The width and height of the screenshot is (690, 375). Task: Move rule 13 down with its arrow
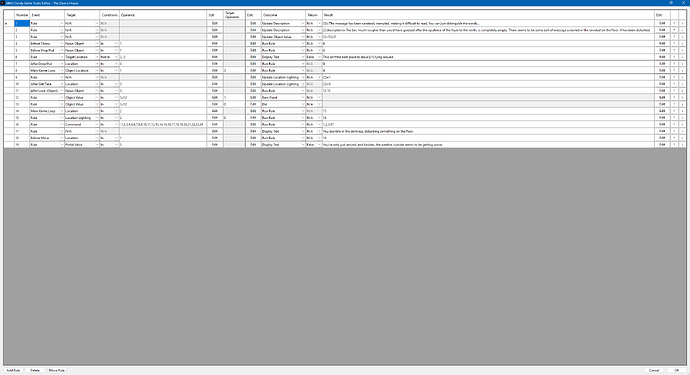pos(682,104)
